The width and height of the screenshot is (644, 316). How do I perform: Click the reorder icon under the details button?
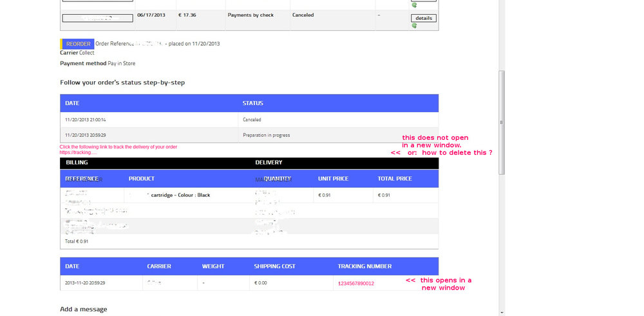pyautogui.click(x=414, y=26)
